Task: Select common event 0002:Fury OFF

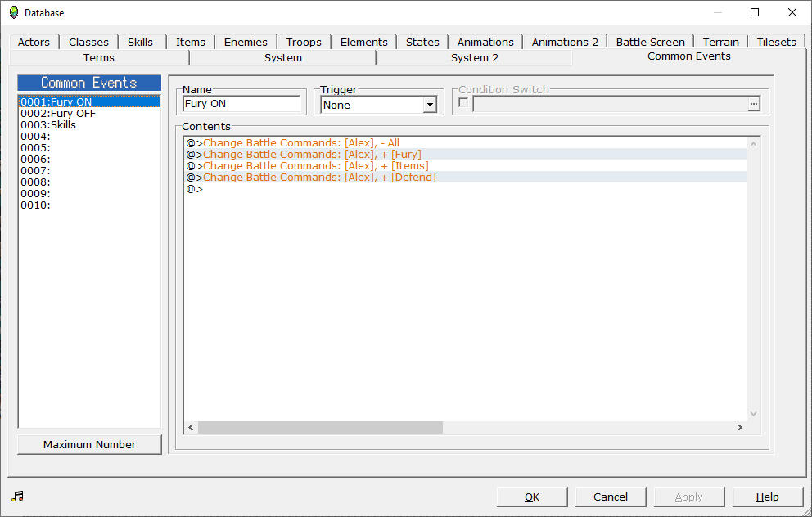Action: click(89, 114)
